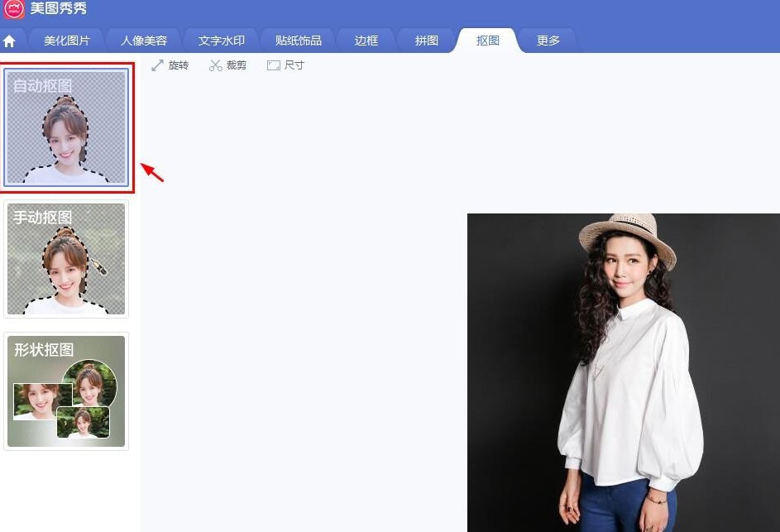This screenshot has height=532, width=780.
Task: Open the 拼图 collage tab
Action: pos(427,41)
